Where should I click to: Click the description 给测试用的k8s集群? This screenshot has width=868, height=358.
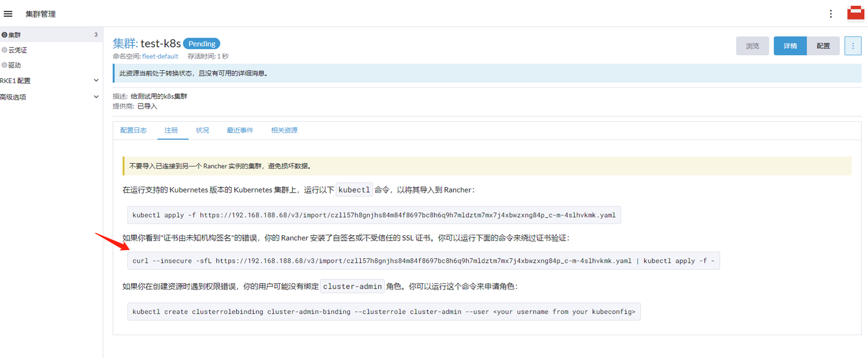(159, 96)
